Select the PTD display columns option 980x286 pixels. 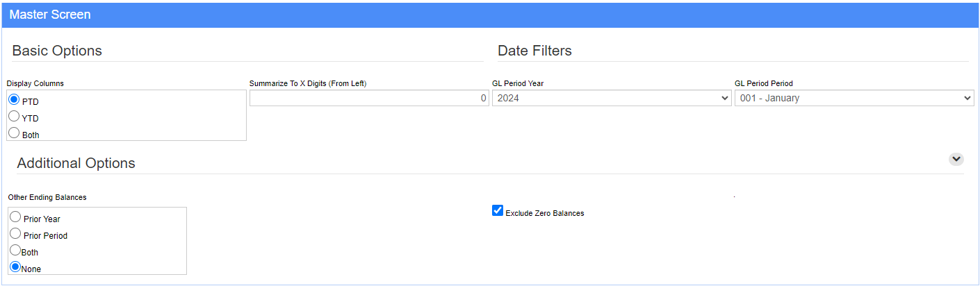pos(14,100)
